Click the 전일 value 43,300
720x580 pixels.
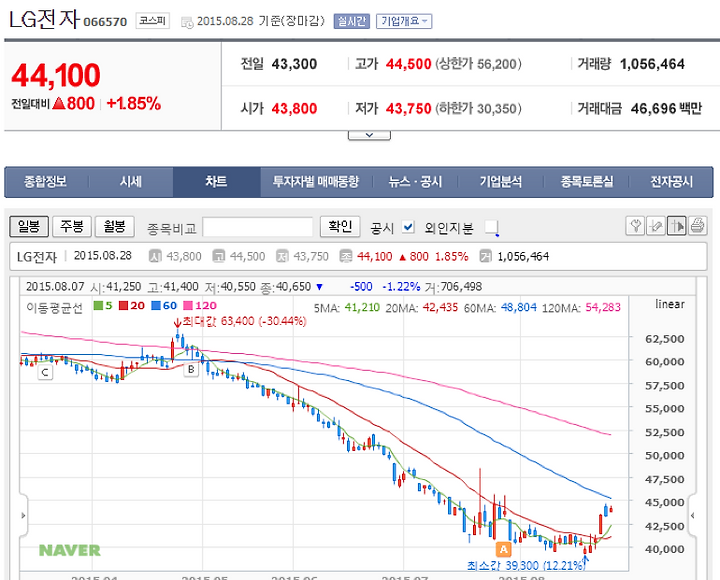(294, 64)
